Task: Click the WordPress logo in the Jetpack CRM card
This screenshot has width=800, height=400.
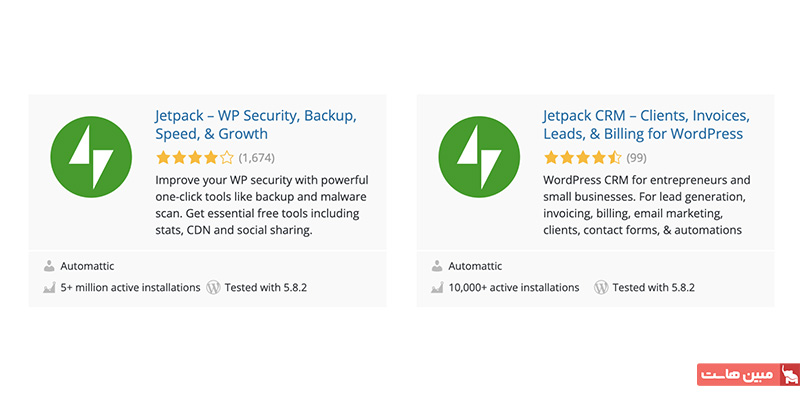Action: click(x=601, y=287)
